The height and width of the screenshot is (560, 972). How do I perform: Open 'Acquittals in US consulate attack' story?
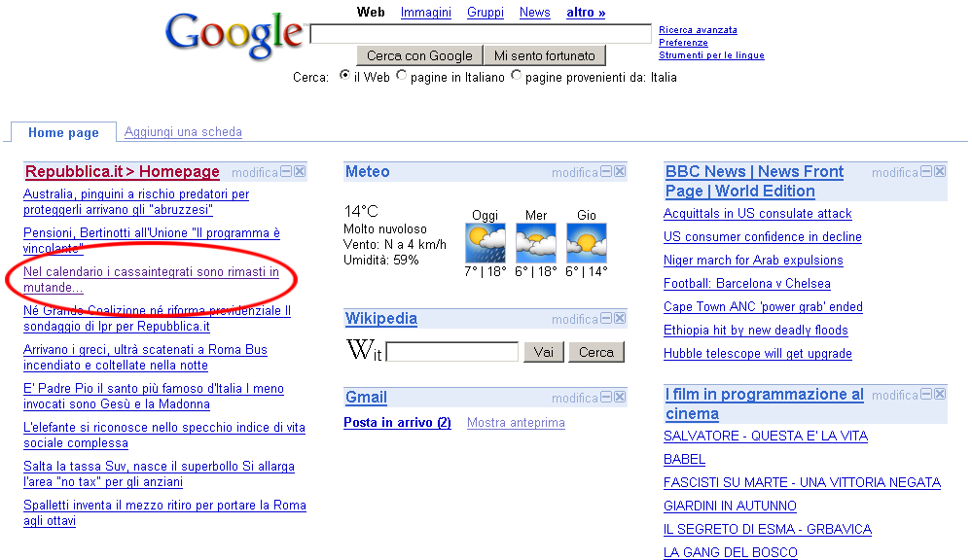[758, 214]
